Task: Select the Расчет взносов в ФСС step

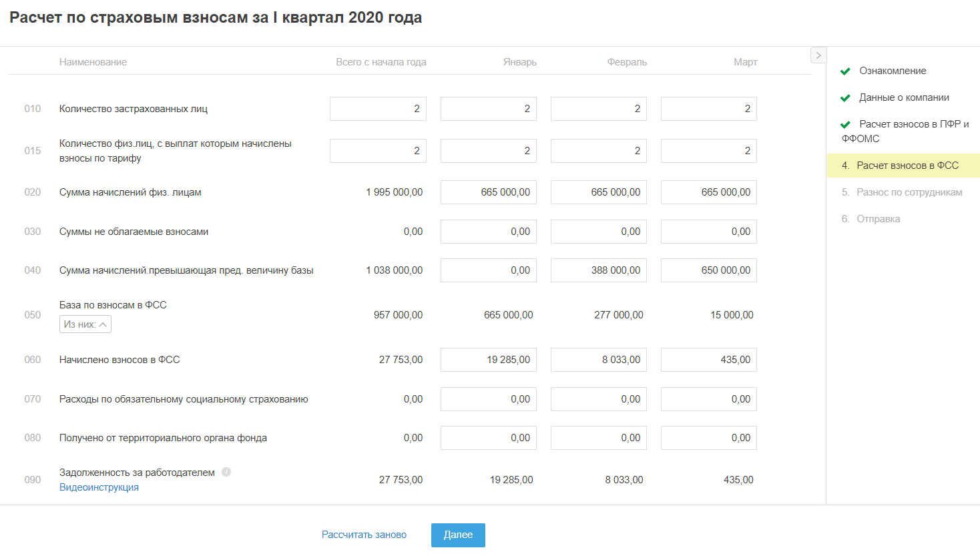Action: coord(907,166)
